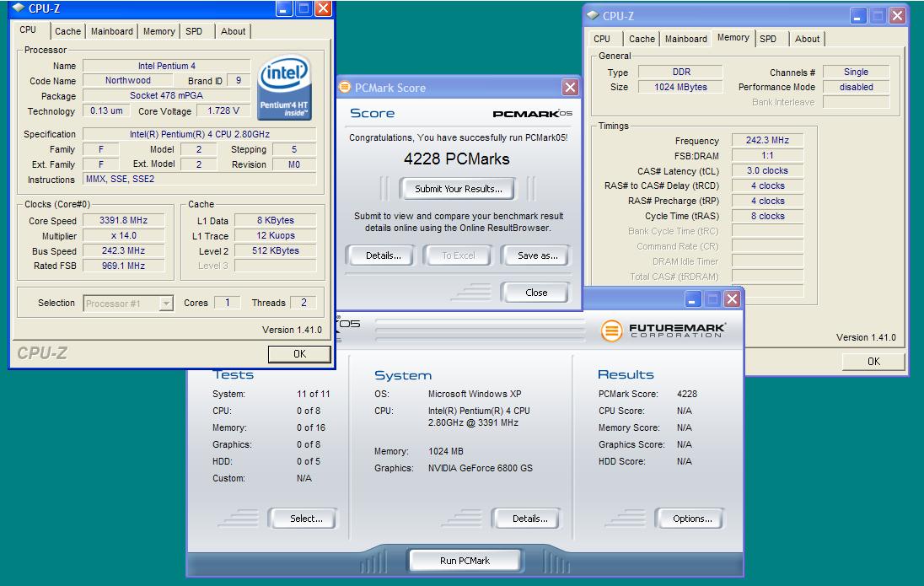The height and width of the screenshot is (586, 924).
Task: Click the Save as button
Action: coord(537,255)
